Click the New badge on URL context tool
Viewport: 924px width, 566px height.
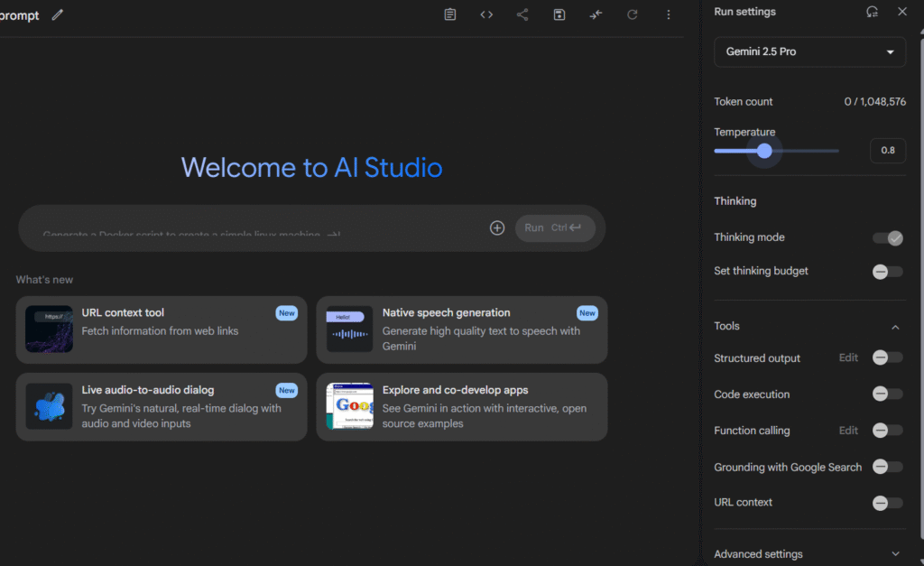pyautogui.click(x=286, y=313)
